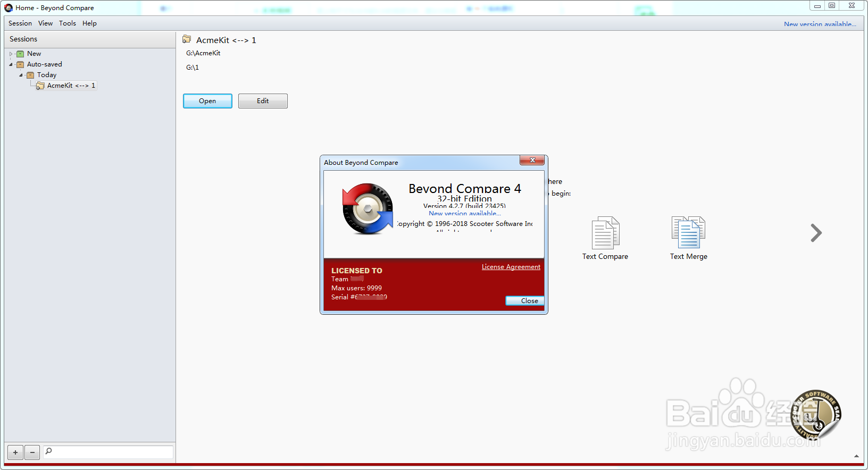The height and width of the screenshot is (470, 868).
Task: Open the Help menu
Action: [x=89, y=23]
